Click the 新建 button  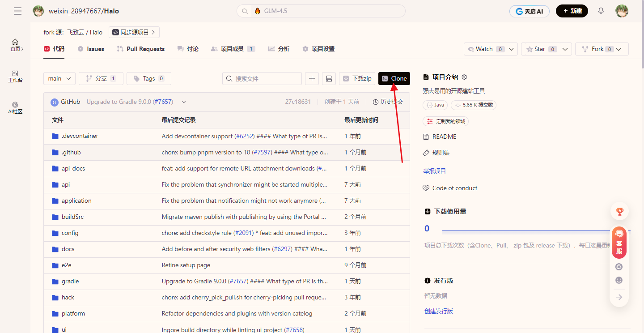572,11
